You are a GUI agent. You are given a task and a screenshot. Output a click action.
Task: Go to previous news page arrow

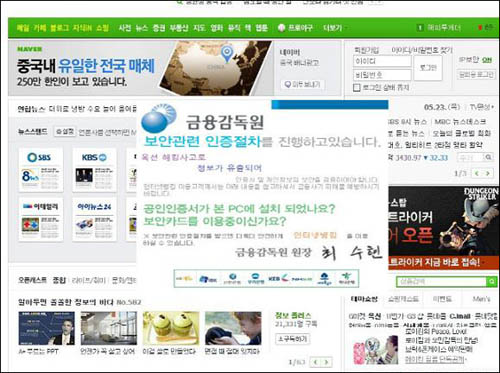click(x=477, y=173)
